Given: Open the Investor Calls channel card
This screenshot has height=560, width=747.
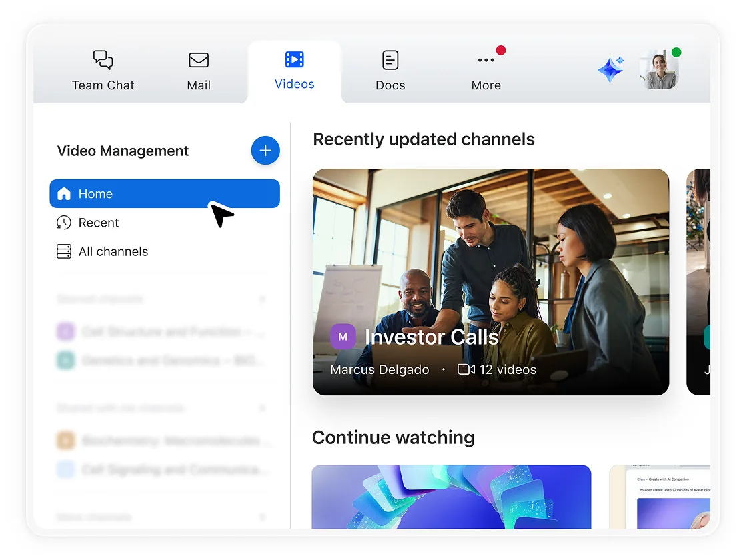Looking at the screenshot, I should [x=490, y=267].
